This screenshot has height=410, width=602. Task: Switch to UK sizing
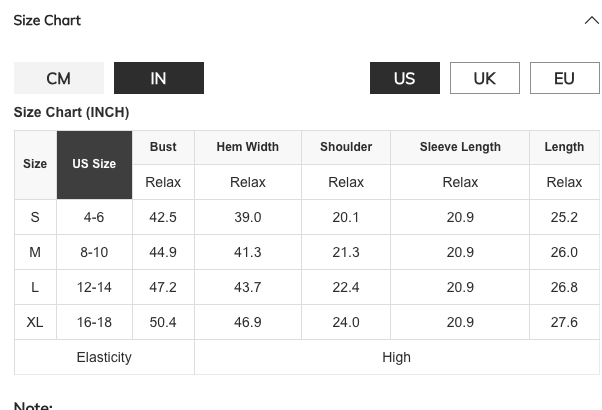click(x=485, y=78)
